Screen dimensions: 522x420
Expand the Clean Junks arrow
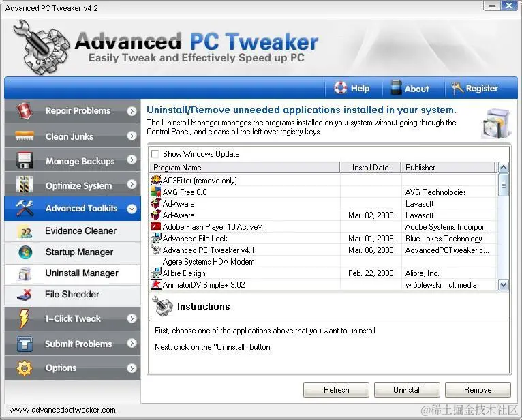click(x=132, y=136)
